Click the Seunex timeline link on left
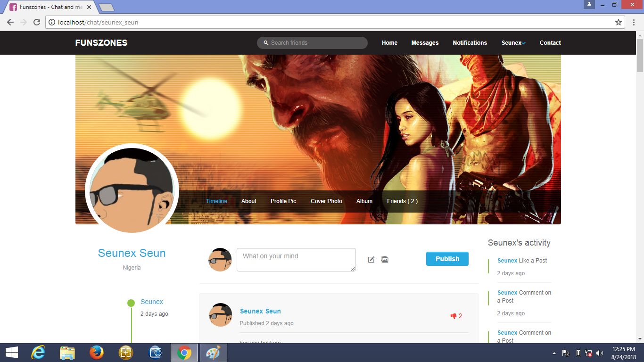Screen dimensions: 644x362 pyautogui.click(x=152, y=302)
